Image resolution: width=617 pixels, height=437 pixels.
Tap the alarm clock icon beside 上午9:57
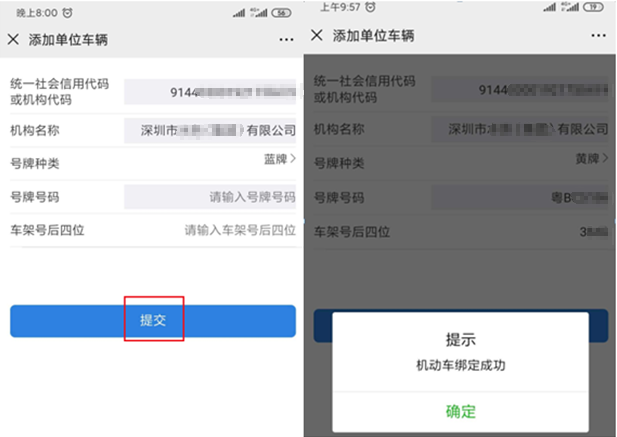[370, 7]
